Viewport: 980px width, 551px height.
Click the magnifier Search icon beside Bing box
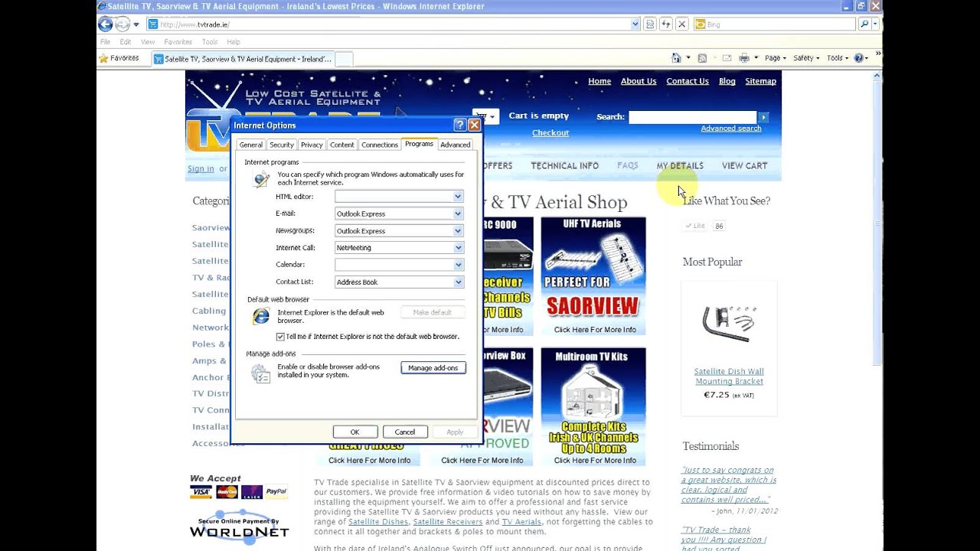point(864,24)
